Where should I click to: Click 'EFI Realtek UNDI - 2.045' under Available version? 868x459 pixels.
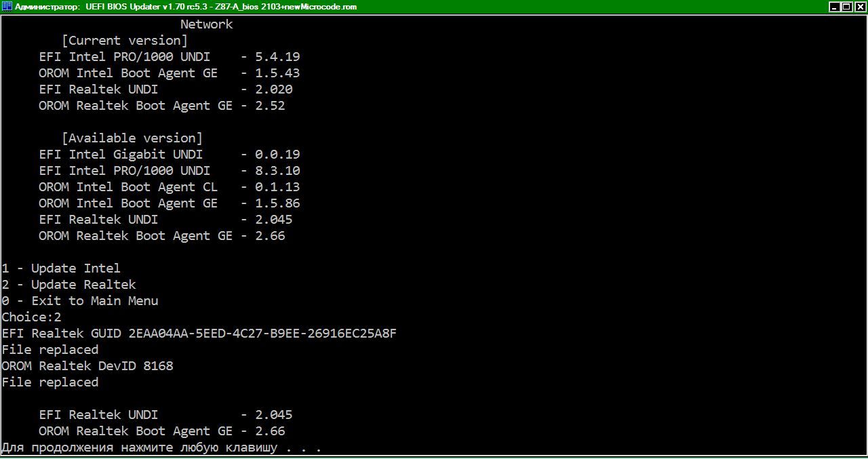165,220
